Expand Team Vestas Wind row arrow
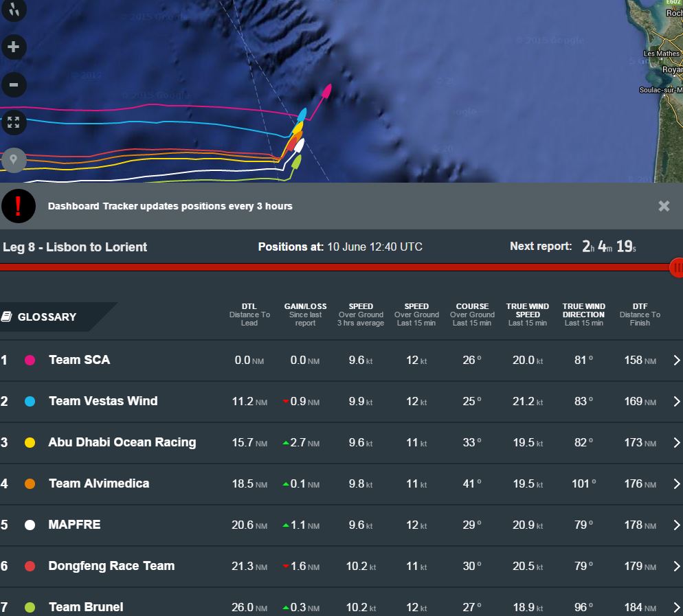The image size is (683, 616). (676, 401)
